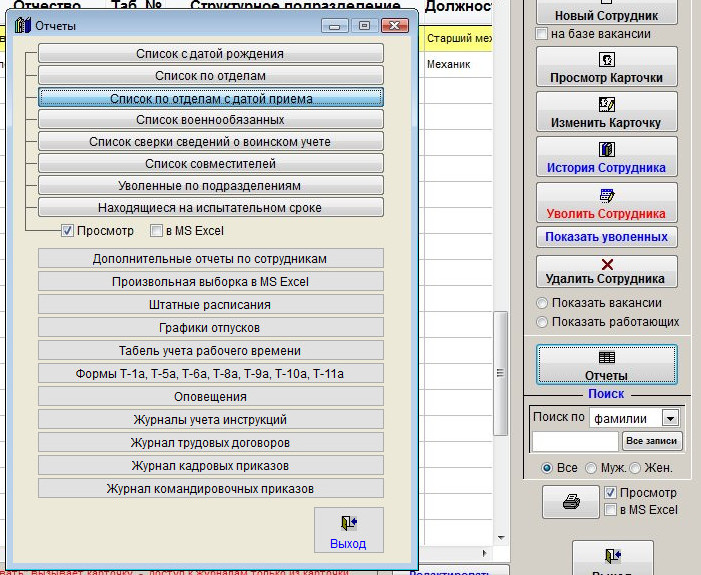Open 'Уволенные по подразделениям' report
The width and height of the screenshot is (701, 575).
pos(211,185)
